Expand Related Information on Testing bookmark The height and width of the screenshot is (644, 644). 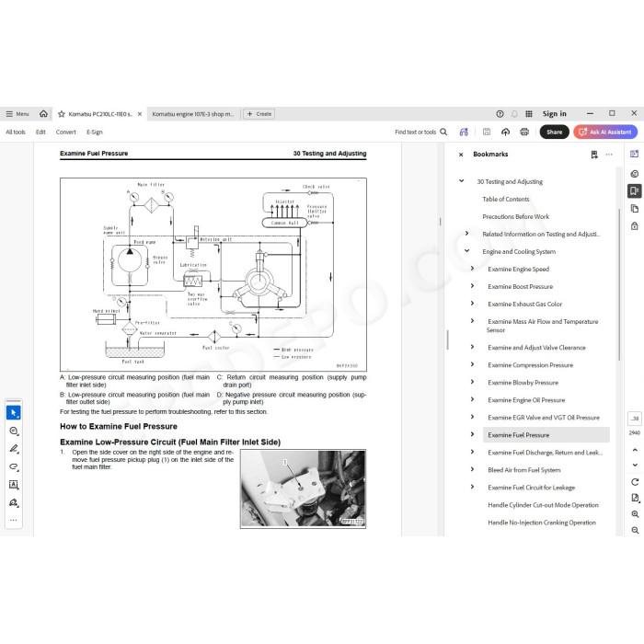click(467, 234)
